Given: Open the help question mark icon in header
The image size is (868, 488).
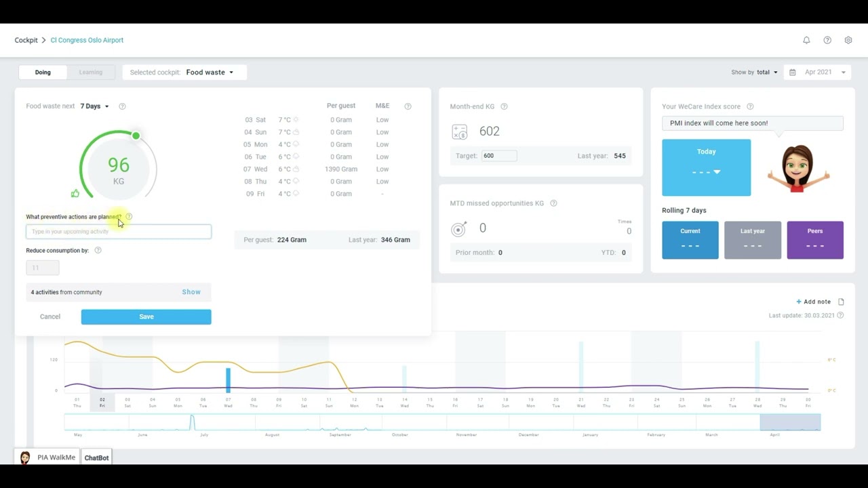Looking at the screenshot, I should 827,40.
